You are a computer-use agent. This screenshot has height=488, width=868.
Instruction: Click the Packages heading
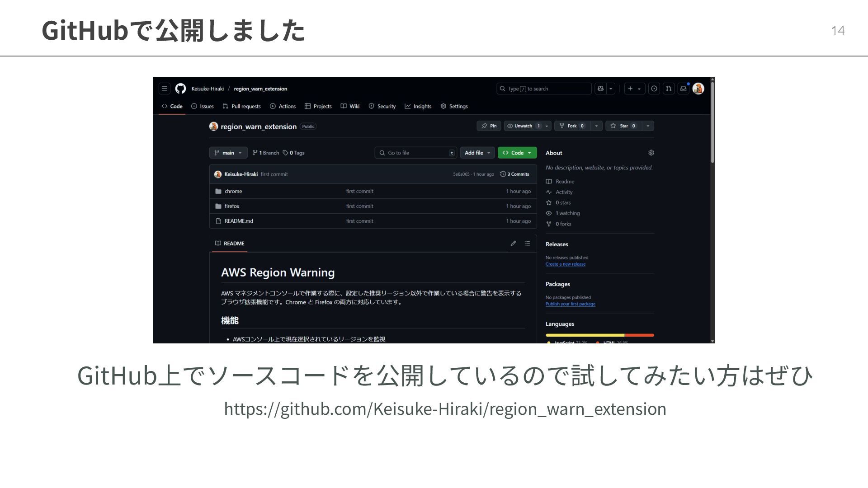click(x=558, y=284)
